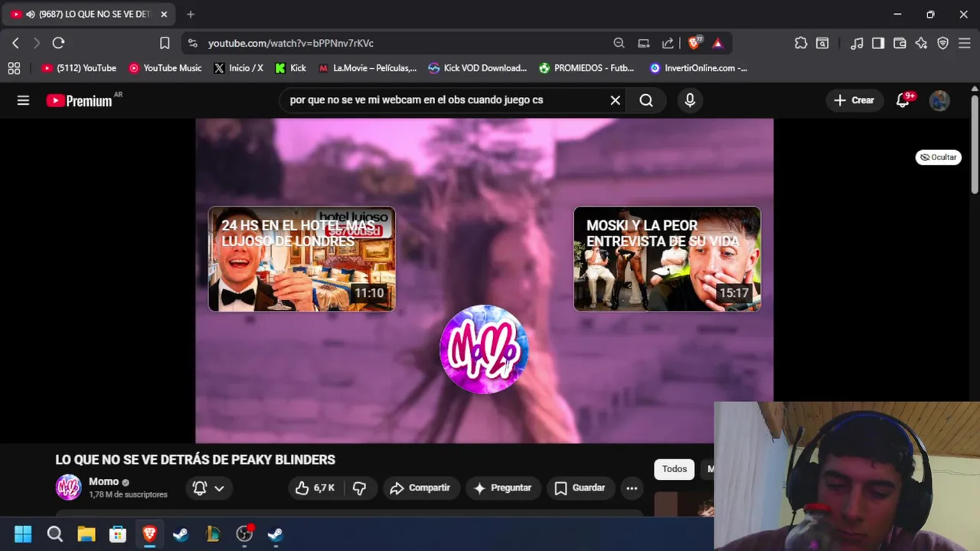
Task: Open File Explorer from taskbar
Action: point(86,534)
